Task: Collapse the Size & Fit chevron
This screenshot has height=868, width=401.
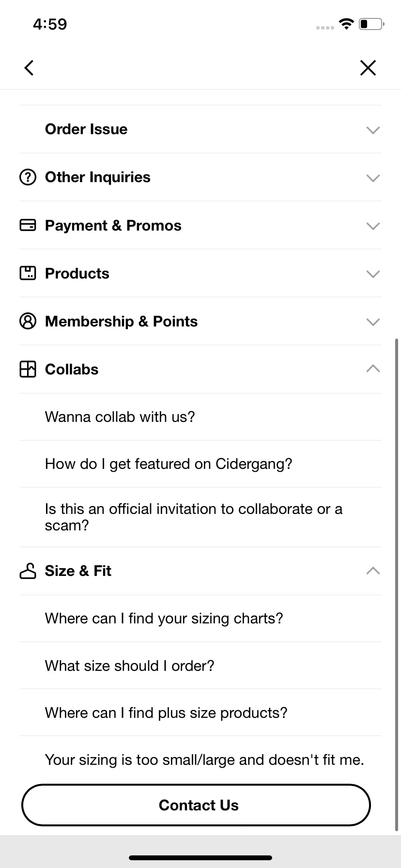Action: tap(373, 571)
